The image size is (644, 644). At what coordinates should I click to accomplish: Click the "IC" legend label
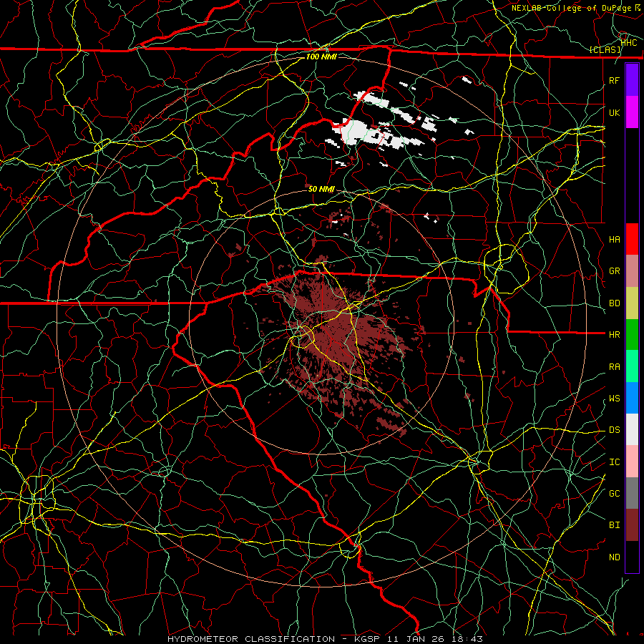614,462
